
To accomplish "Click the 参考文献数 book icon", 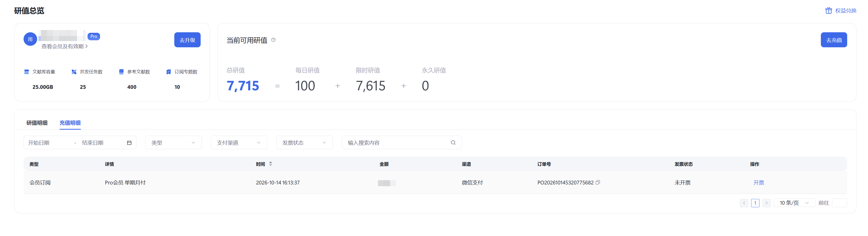I will [121, 72].
